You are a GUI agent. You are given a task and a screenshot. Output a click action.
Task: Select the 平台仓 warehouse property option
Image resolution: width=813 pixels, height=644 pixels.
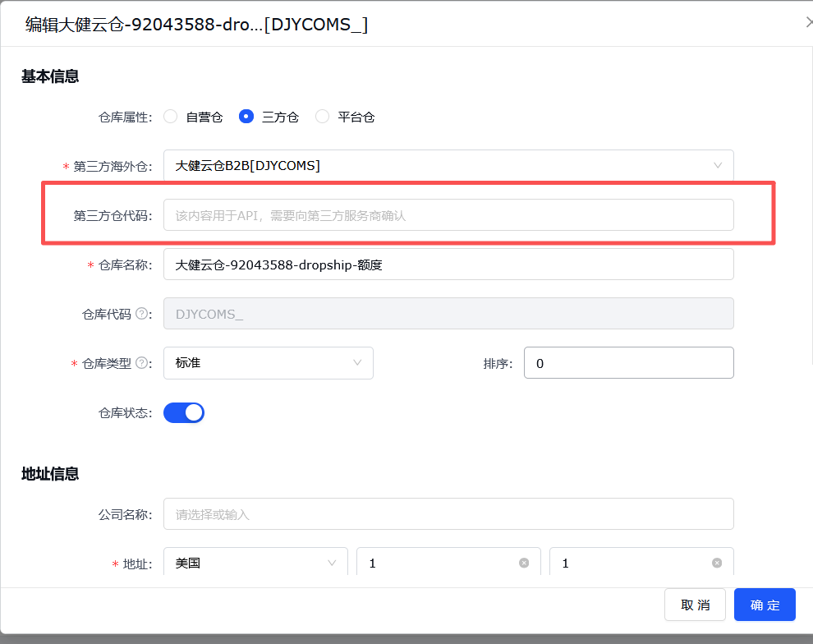322,117
